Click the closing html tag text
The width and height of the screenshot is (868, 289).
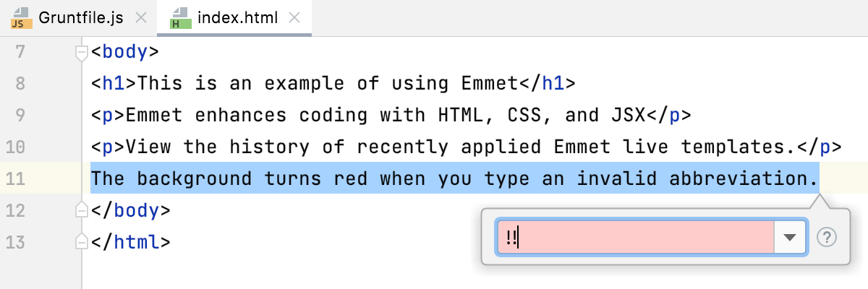[131, 242]
